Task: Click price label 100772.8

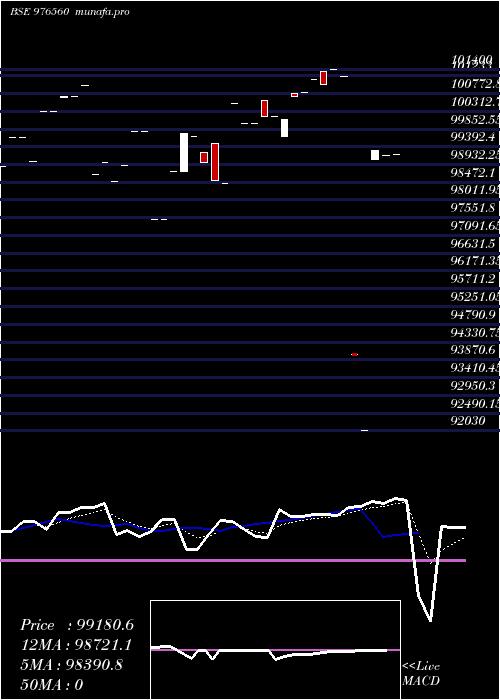Action: pos(475,83)
